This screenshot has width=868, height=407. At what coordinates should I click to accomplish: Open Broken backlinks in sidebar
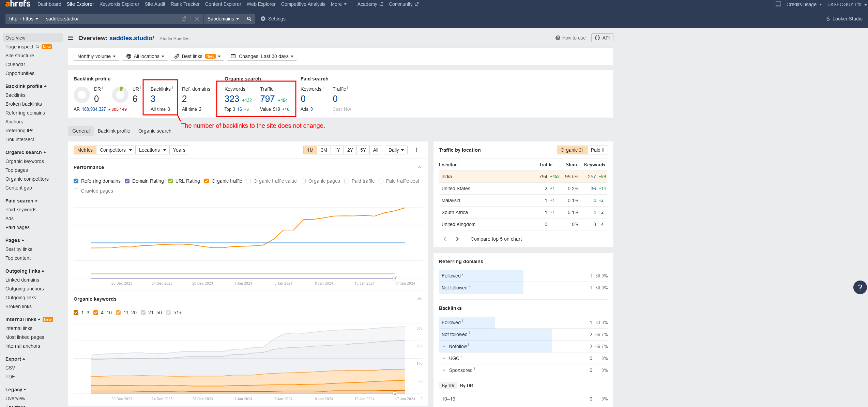(x=24, y=104)
